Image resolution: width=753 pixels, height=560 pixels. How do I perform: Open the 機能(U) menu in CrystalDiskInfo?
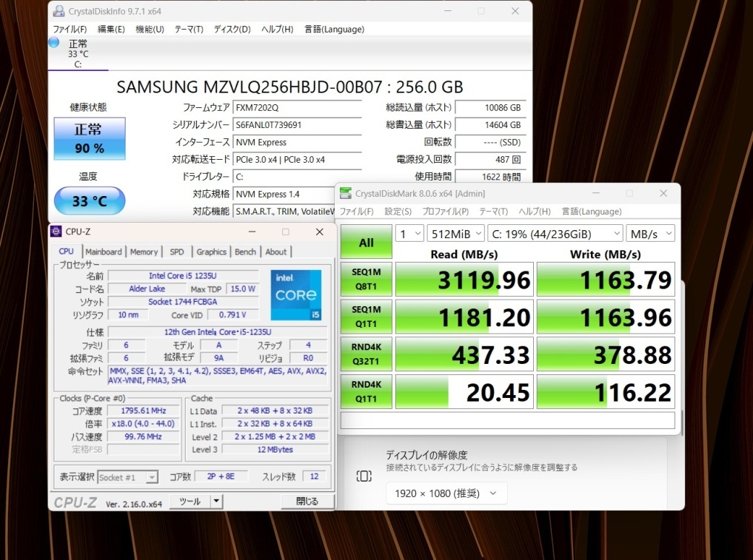coord(150,30)
